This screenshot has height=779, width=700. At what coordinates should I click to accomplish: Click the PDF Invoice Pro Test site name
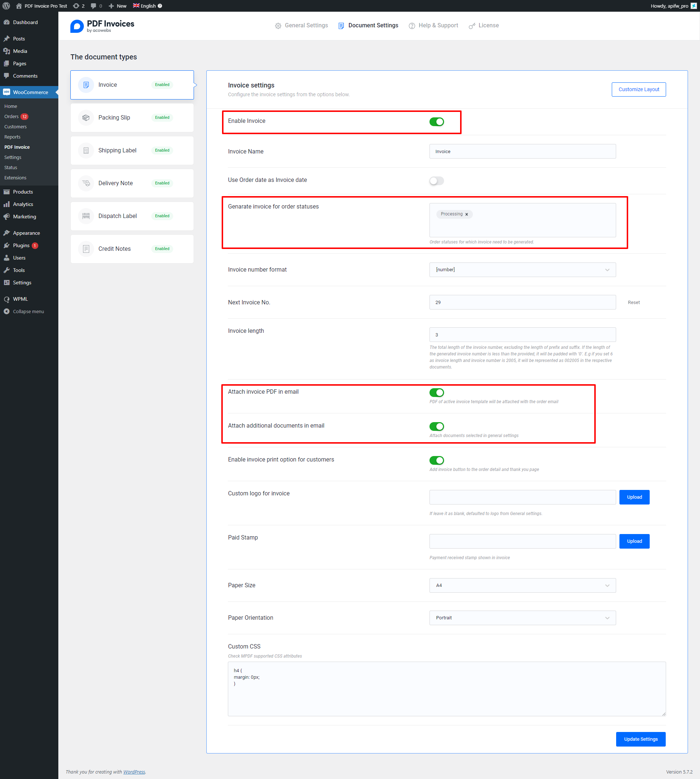[x=42, y=6]
